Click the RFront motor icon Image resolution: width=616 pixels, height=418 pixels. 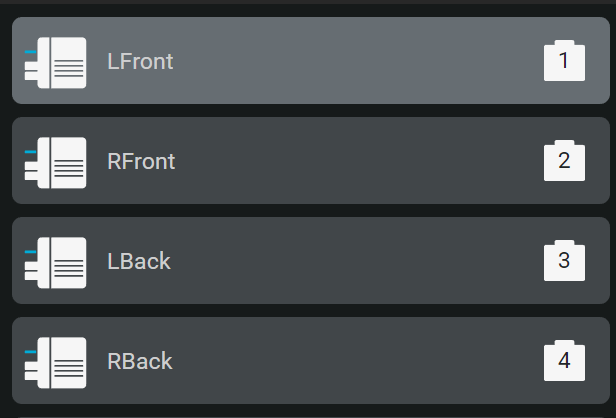(55, 163)
